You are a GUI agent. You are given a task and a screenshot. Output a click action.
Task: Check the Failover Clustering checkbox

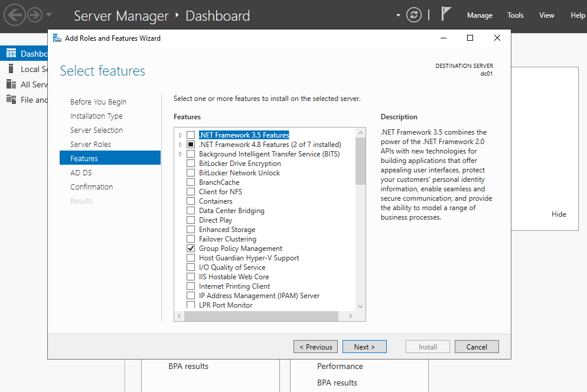191,239
